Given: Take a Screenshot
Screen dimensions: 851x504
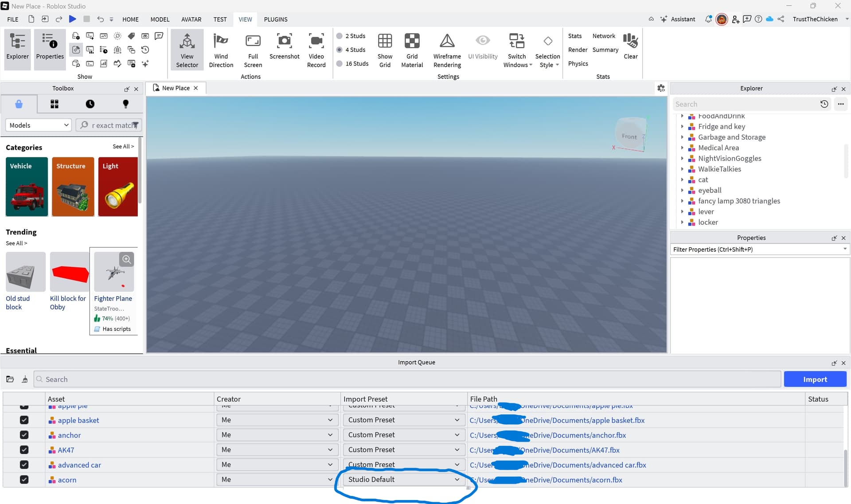Looking at the screenshot, I should [x=284, y=46].
